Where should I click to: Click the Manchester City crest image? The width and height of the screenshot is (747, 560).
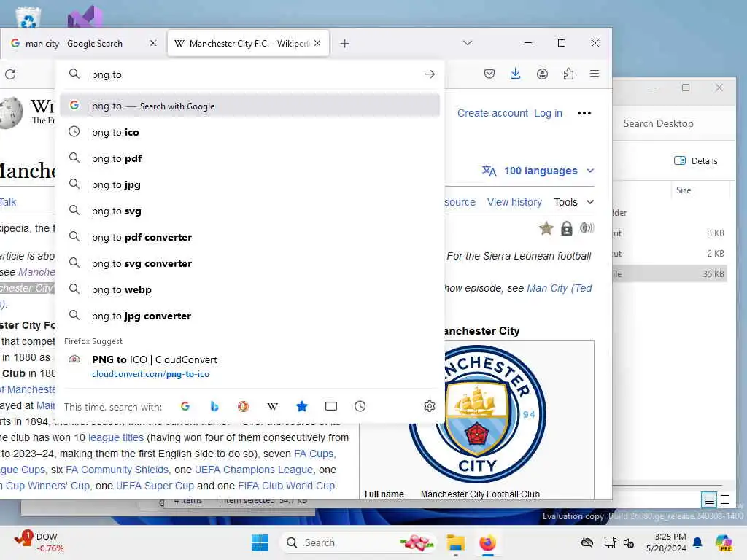coord(477,413)
